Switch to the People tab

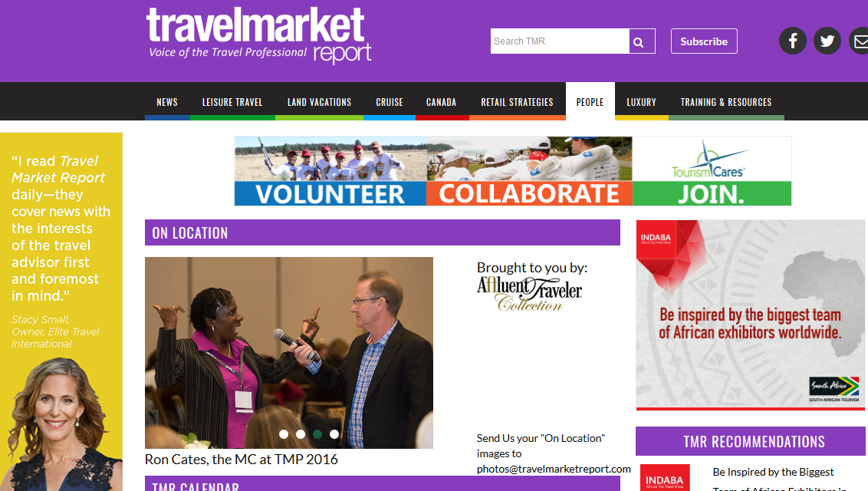pyautogui.click(x=590, y=102)
